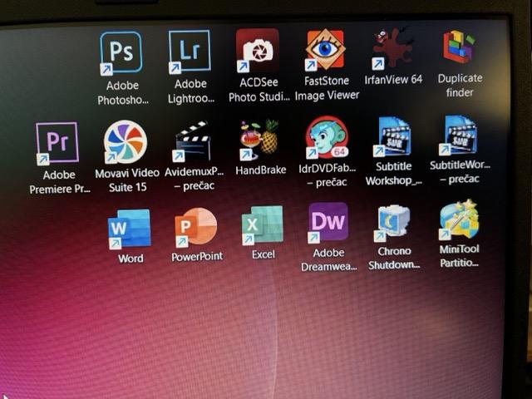Click the 'Movavi Video Suite 15' label
This screenshot has height=399, width=532.
point(127,180)
